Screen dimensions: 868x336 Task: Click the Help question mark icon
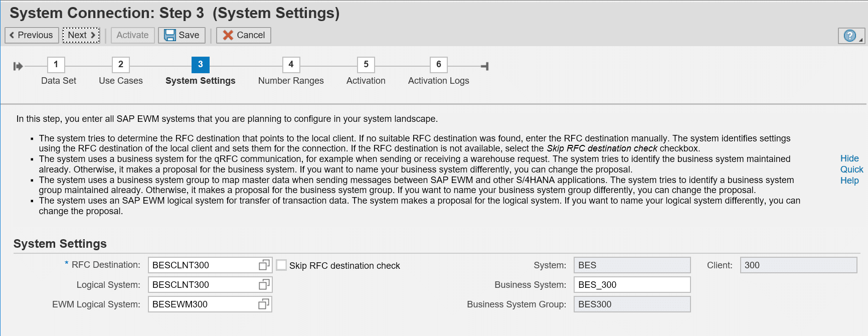click(849, 36)
